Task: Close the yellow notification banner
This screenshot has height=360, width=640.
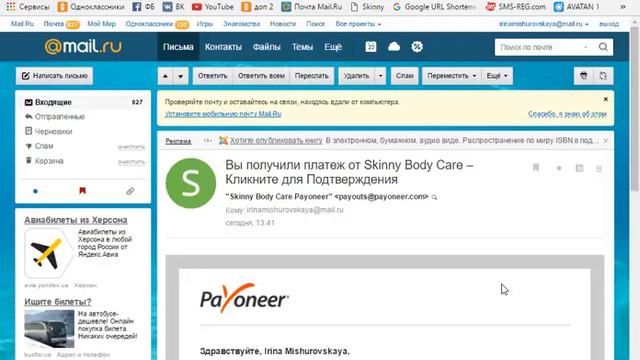Action: (606, 99)
